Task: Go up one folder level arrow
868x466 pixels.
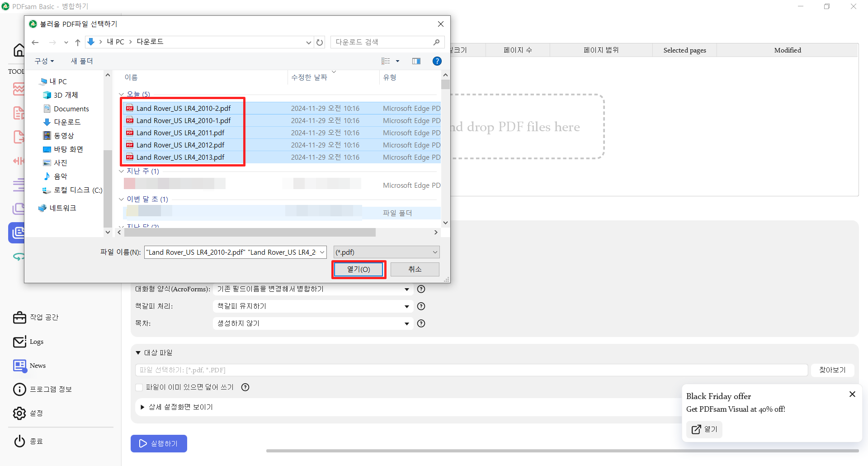Action: point(78,42)
